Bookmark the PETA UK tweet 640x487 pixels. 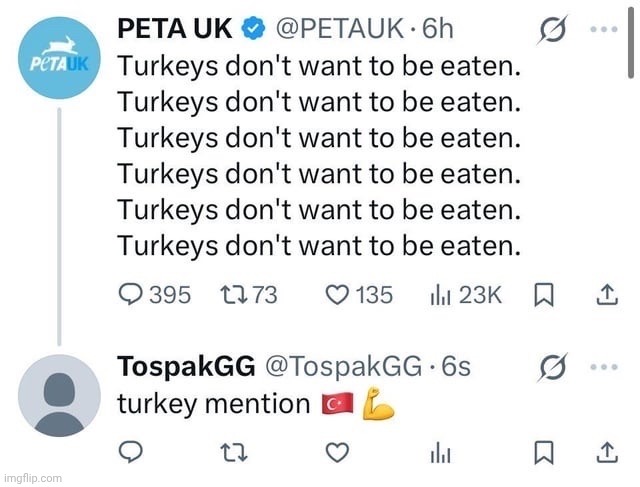(x=544, y=295)
